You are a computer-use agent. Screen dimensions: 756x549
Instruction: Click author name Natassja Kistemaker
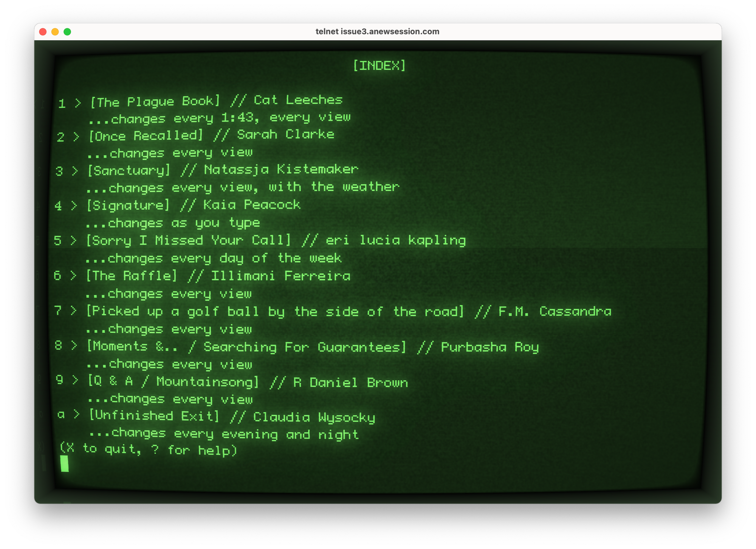tap(281, 169)
